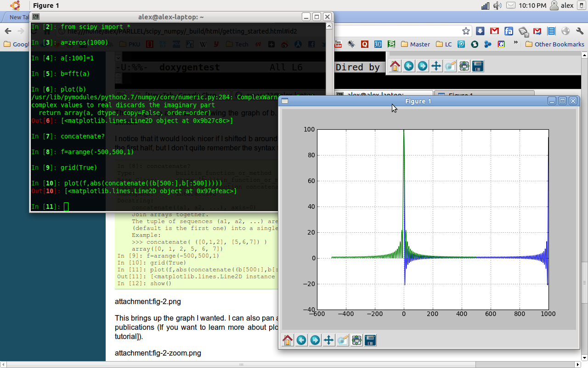Click the terminal icon in terminal titlebar
The height and width of the screenshot is (368, 588).
36,17
